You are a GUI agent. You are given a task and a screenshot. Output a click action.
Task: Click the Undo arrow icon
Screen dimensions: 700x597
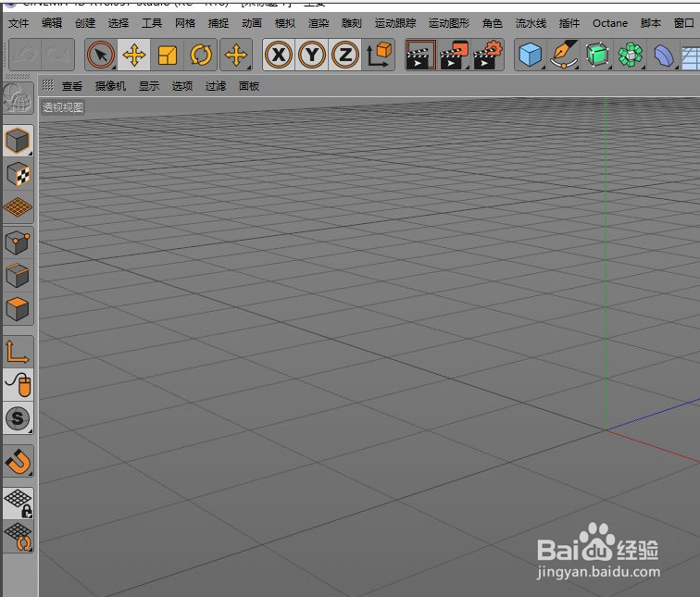click(x=25, y=55)
